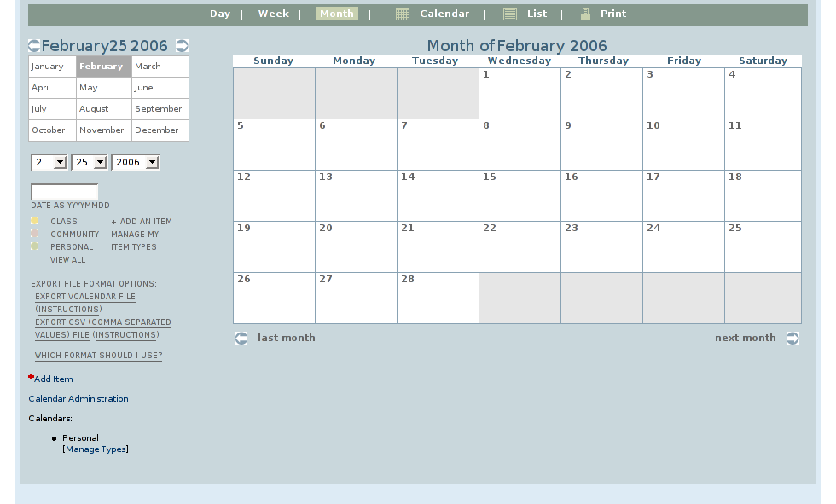This screenshot has height=504, width=836.
Task: Click the Print printer icon
Action: tap(585, 14)
